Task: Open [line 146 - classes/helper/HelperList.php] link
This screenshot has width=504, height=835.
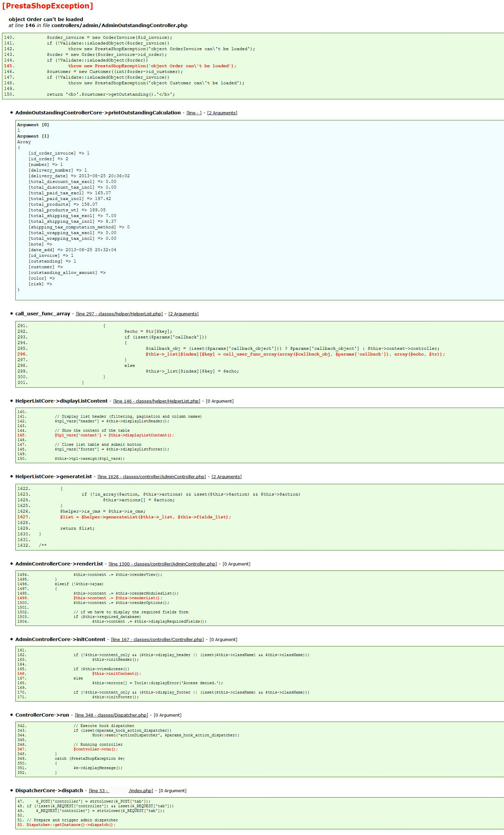Action: (156, 401)
